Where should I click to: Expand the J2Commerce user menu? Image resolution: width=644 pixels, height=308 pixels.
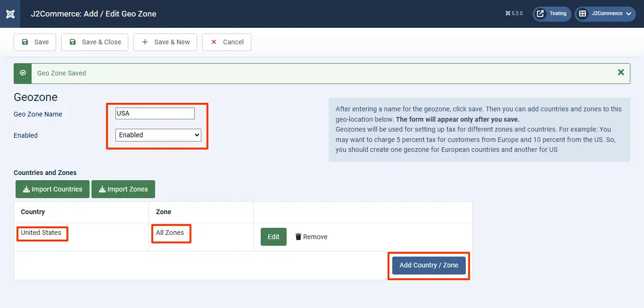(x=605, y=14)
